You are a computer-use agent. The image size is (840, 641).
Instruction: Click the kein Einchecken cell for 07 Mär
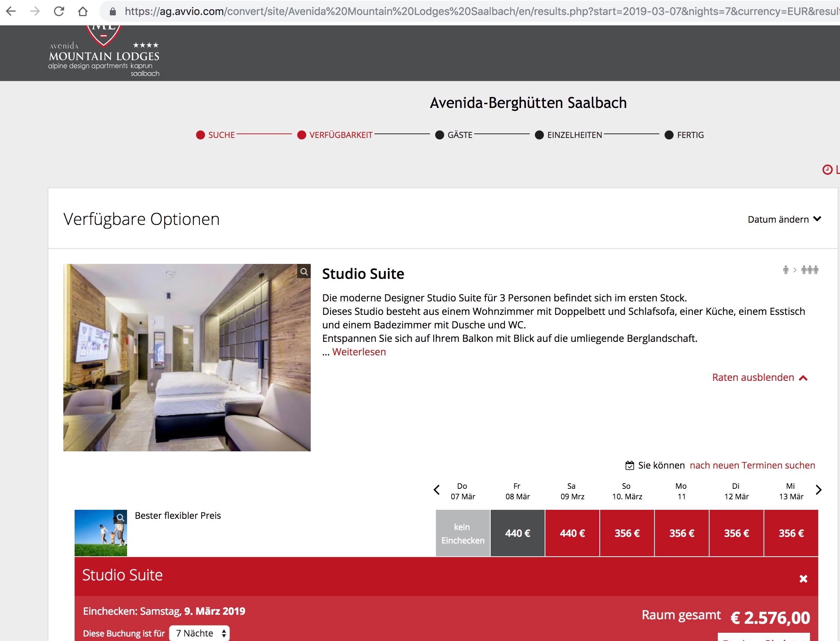point(463,533)
